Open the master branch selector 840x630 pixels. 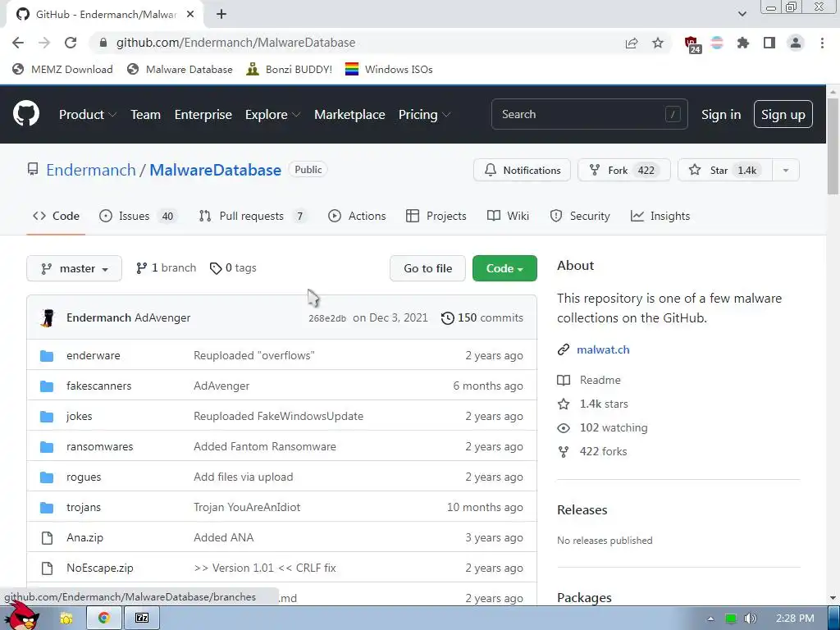coord(74,268)
